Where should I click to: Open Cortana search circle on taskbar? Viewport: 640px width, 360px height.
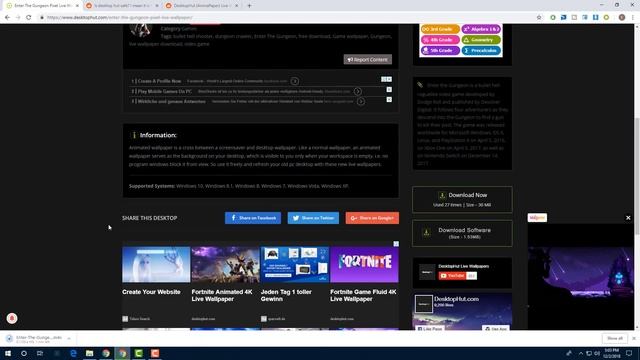coord(24,353)
